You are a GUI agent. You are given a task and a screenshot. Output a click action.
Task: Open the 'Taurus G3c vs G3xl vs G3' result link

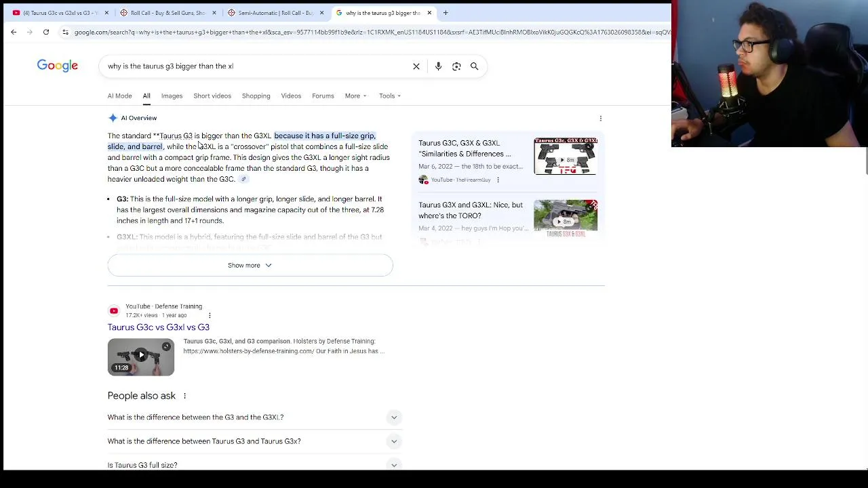click(158, 327)
